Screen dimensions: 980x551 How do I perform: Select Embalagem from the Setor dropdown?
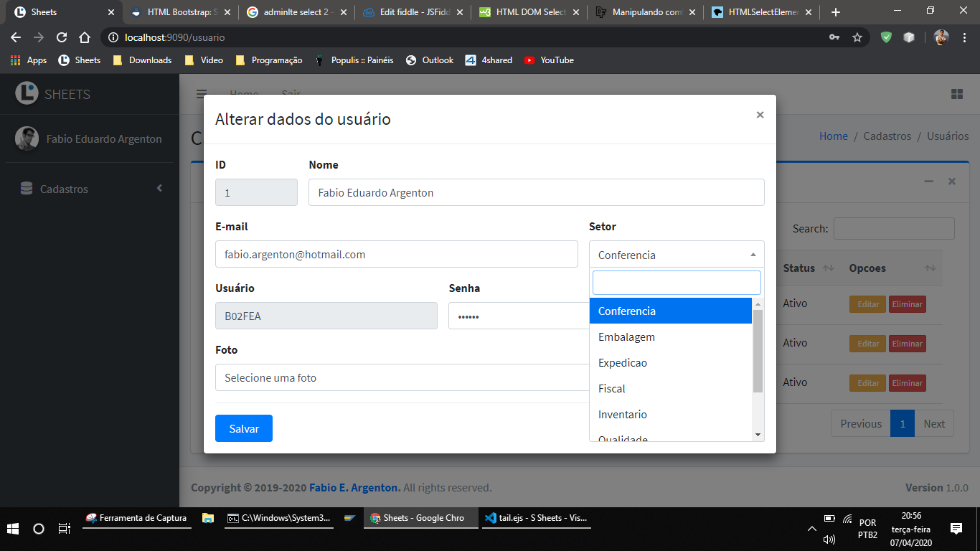pos(626,336)
